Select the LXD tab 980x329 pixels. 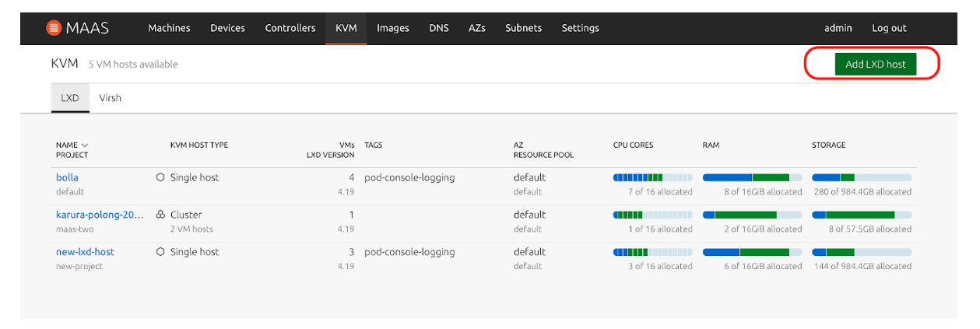point(70,99)
